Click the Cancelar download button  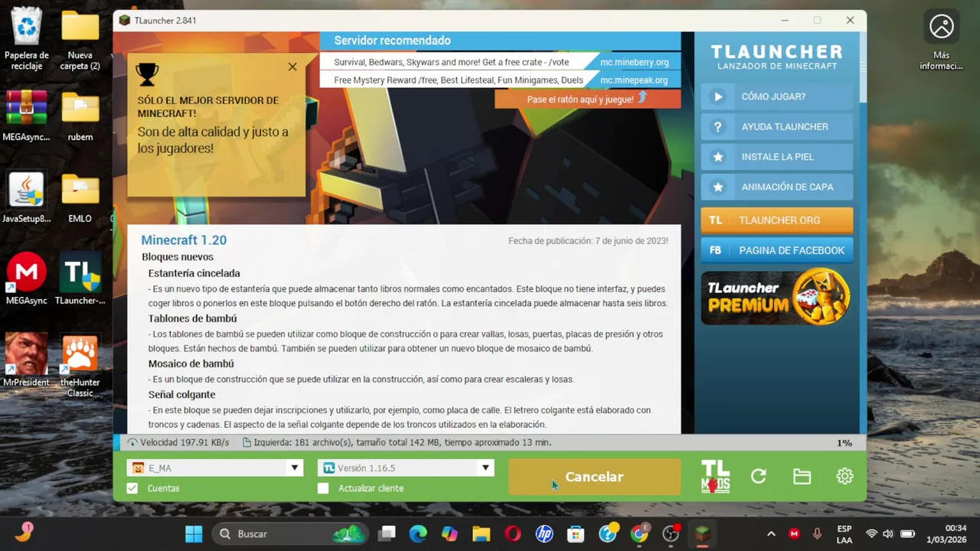click(x=594, y=477)
